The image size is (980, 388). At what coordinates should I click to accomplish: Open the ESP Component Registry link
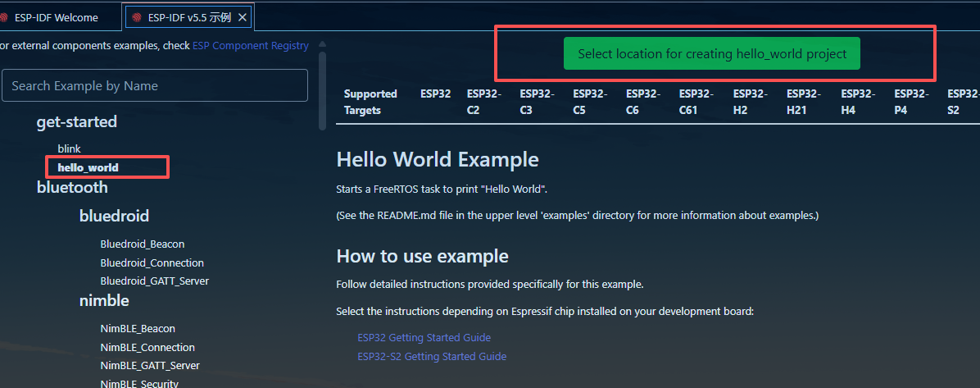250,45
